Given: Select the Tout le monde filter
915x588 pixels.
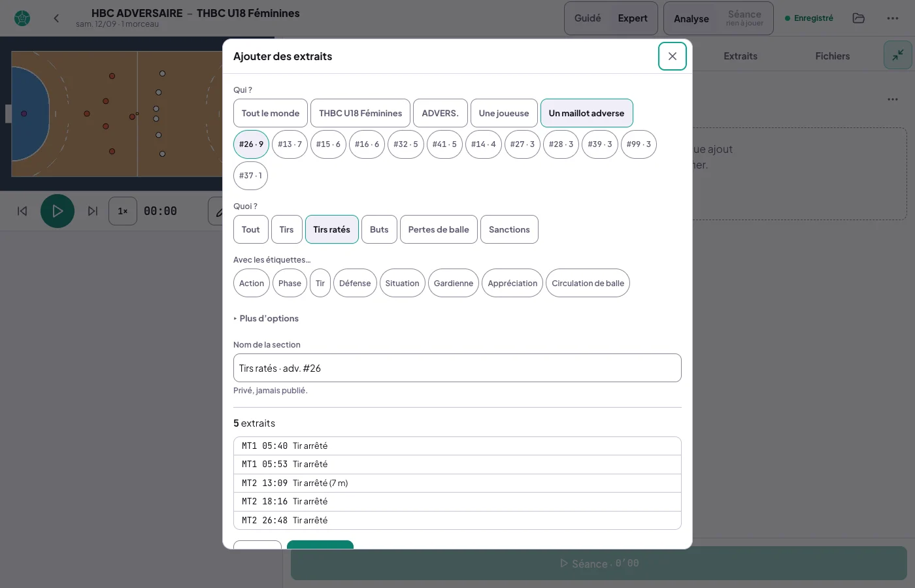Looking at the screenshot, I should pyautogui.click(x=271, y=113).
